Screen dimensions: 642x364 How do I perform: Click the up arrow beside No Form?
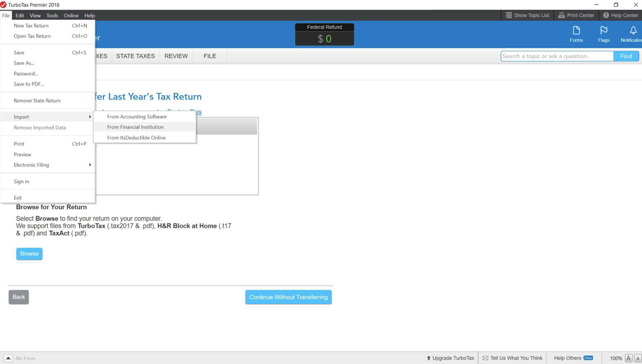(8, 358)
